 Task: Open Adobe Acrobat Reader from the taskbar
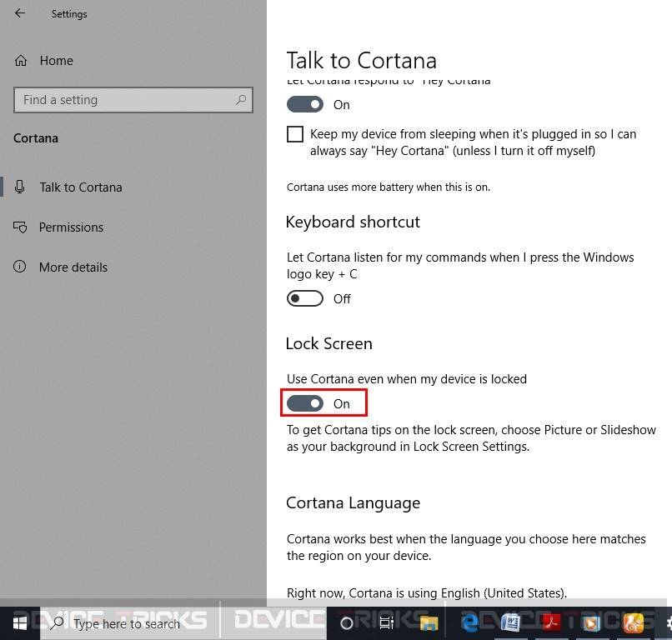[x=551, y=622]
